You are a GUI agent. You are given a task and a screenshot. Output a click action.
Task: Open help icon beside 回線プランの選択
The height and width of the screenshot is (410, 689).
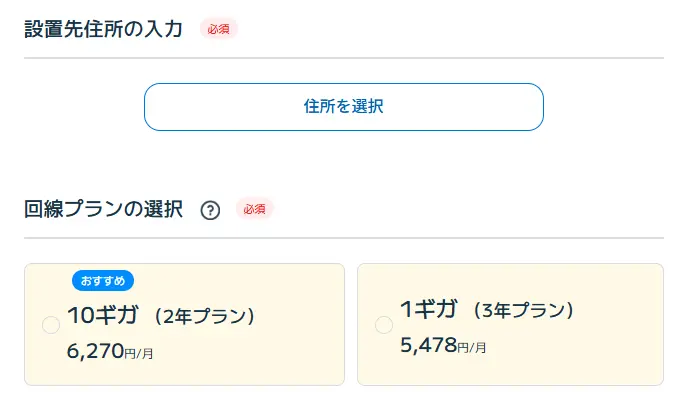210,210
